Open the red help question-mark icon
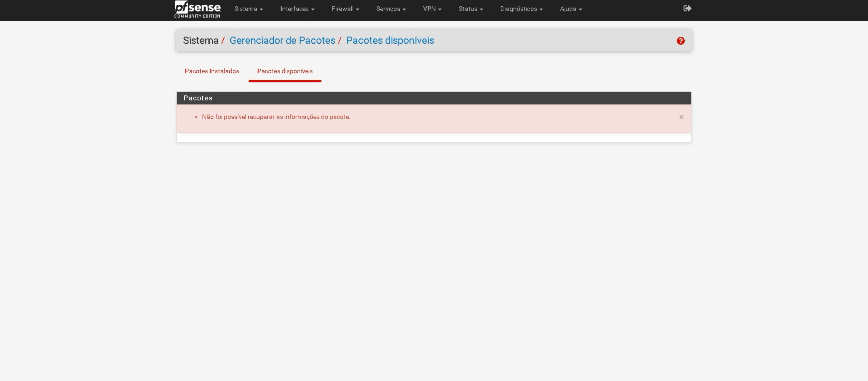 click(680, 41)
